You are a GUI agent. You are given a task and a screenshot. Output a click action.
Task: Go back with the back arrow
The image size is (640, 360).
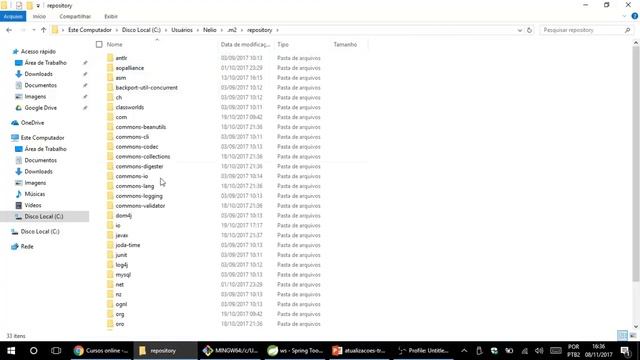pyautogui.click(x=9, y=30)
